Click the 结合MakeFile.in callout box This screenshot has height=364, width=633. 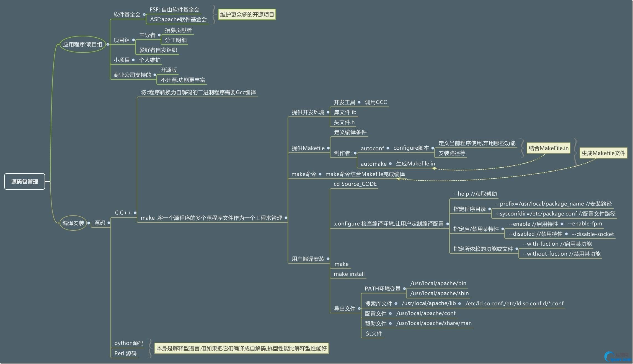(548, 148)
